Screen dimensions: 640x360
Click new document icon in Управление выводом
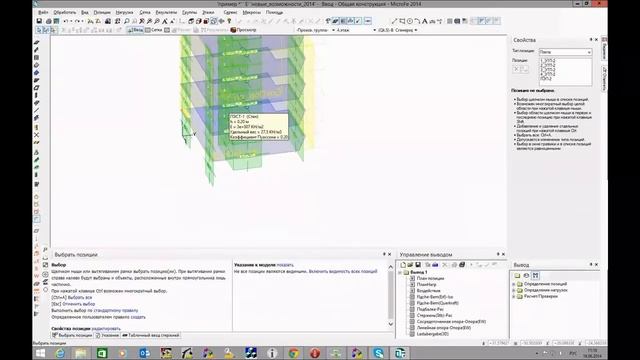tap(403, 265)
